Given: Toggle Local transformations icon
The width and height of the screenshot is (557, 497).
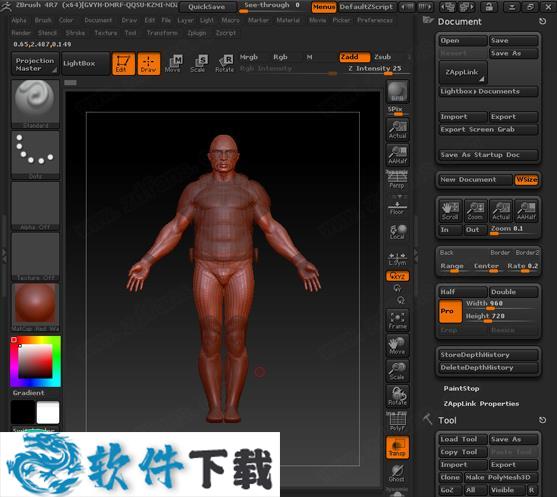Looking at the screenshot, I should click(398, 232).
